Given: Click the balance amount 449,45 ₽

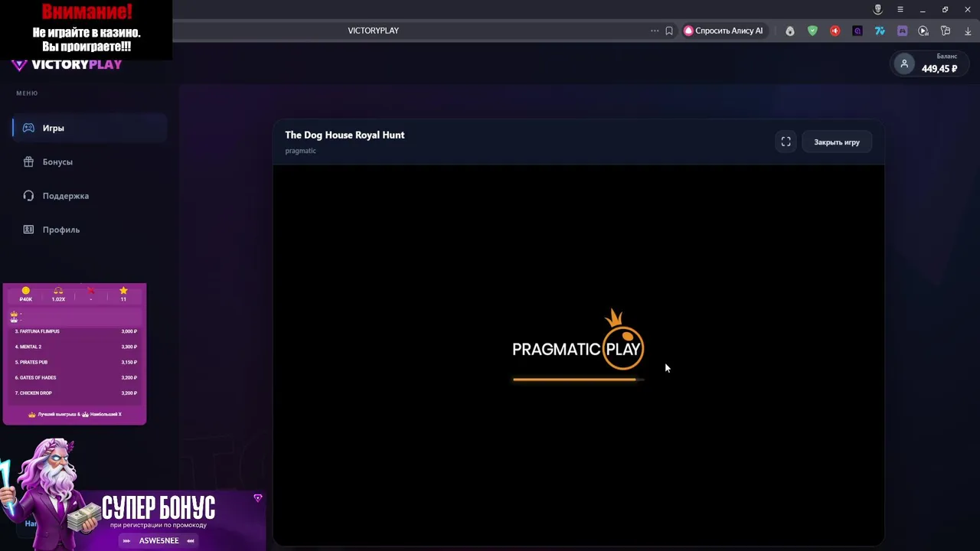Looking at the screenshot, I should 939,69.
